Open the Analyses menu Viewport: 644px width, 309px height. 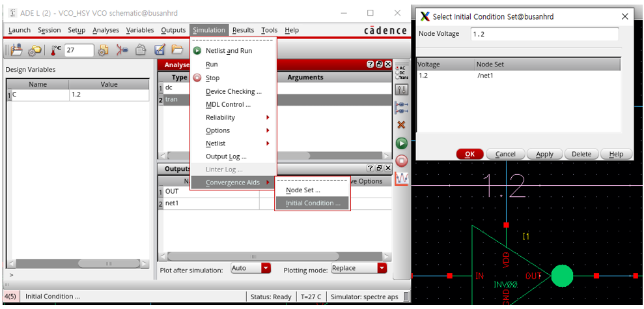(105, 30)
